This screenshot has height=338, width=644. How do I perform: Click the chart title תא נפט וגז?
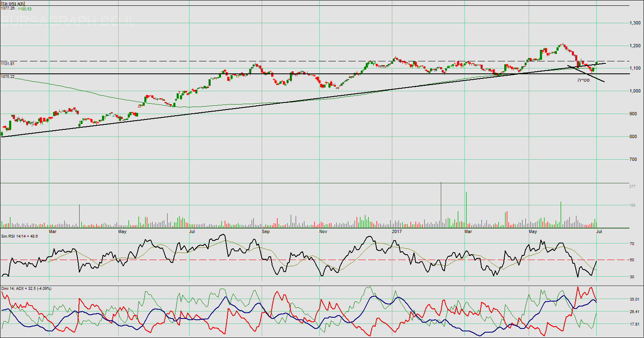pos(13,4)
